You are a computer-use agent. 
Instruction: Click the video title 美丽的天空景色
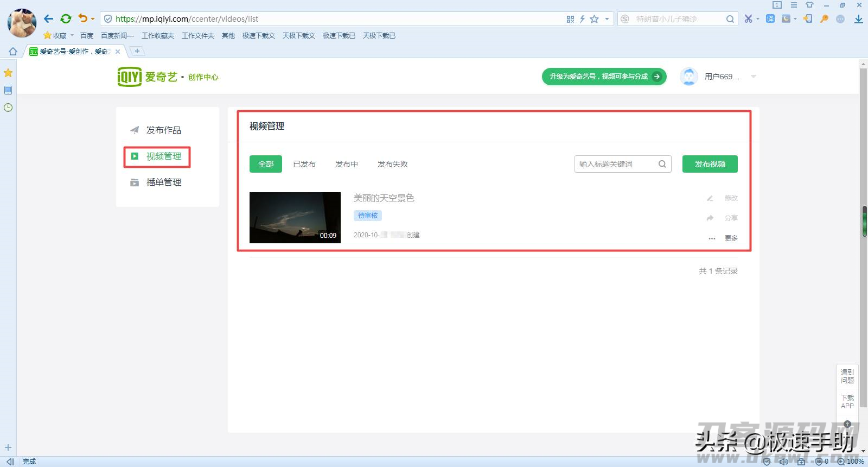point(384,198)
